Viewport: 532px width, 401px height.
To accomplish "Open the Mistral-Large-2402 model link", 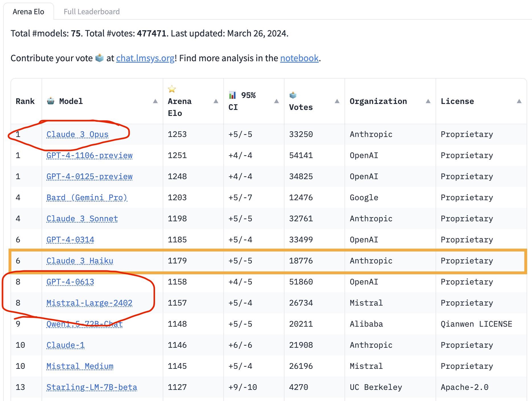I will click(89, 303).
